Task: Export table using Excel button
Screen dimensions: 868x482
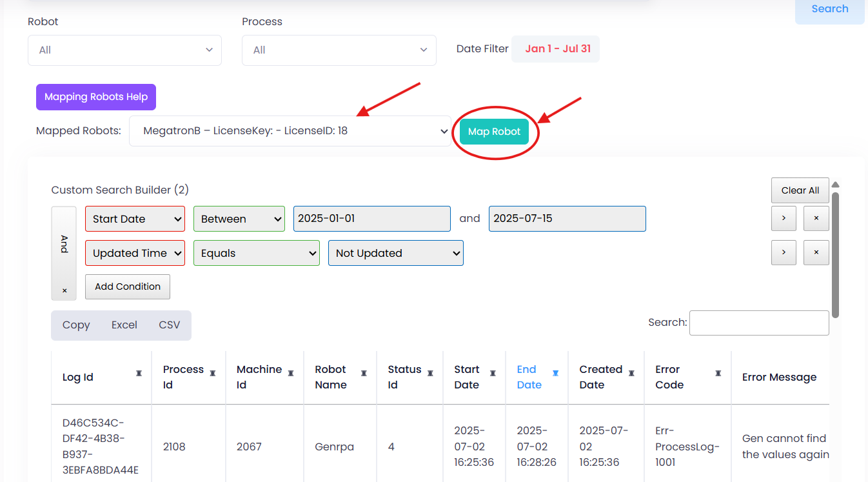Action: (x=124, y=325)
